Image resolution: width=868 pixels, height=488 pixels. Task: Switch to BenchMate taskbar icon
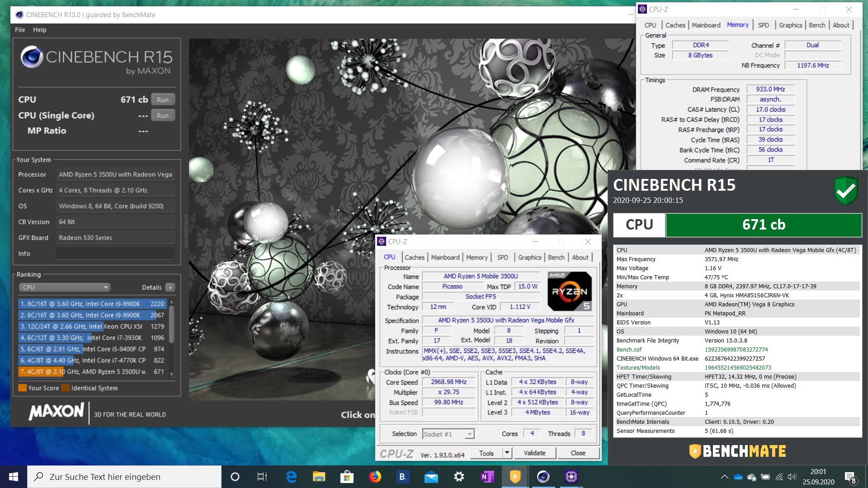tap(515, 477)
